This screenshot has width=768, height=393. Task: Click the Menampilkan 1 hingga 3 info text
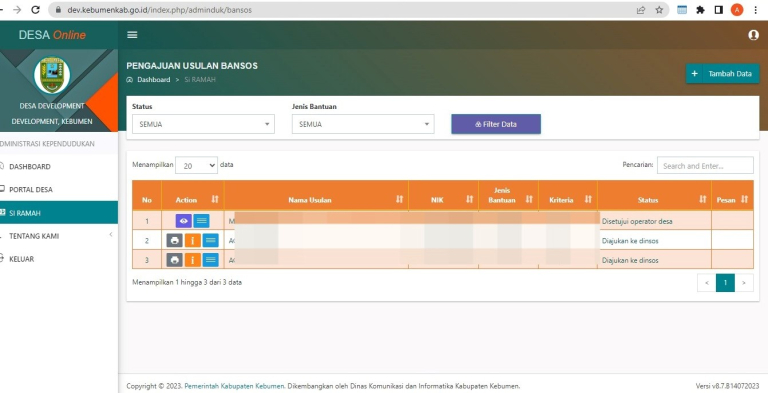pos(187,282)
